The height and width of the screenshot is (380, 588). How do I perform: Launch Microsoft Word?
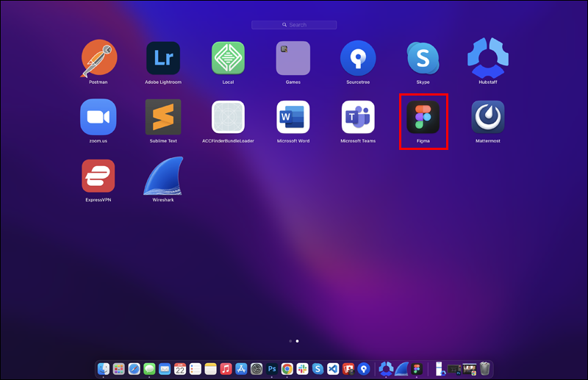(293, 117)
